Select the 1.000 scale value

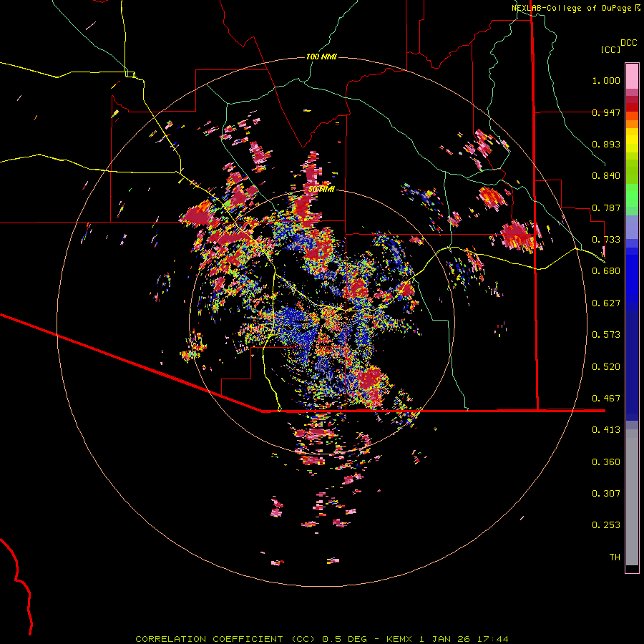pos(606,80)
